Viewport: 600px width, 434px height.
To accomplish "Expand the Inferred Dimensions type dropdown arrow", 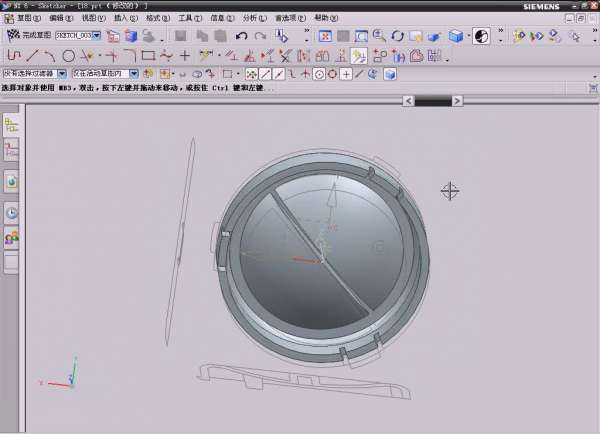I will tap(219, 56).
